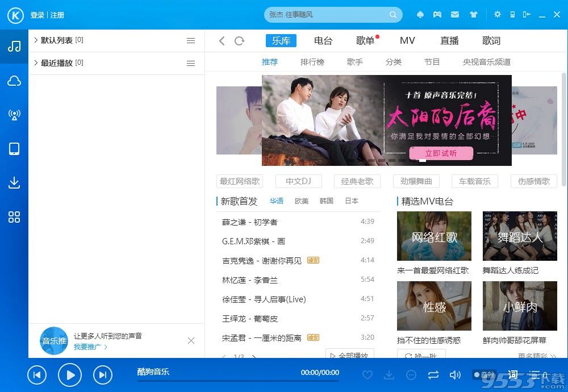568x392 pixels.
Task: Open the apps grid icon in sidebar
Action: [14, 217]
